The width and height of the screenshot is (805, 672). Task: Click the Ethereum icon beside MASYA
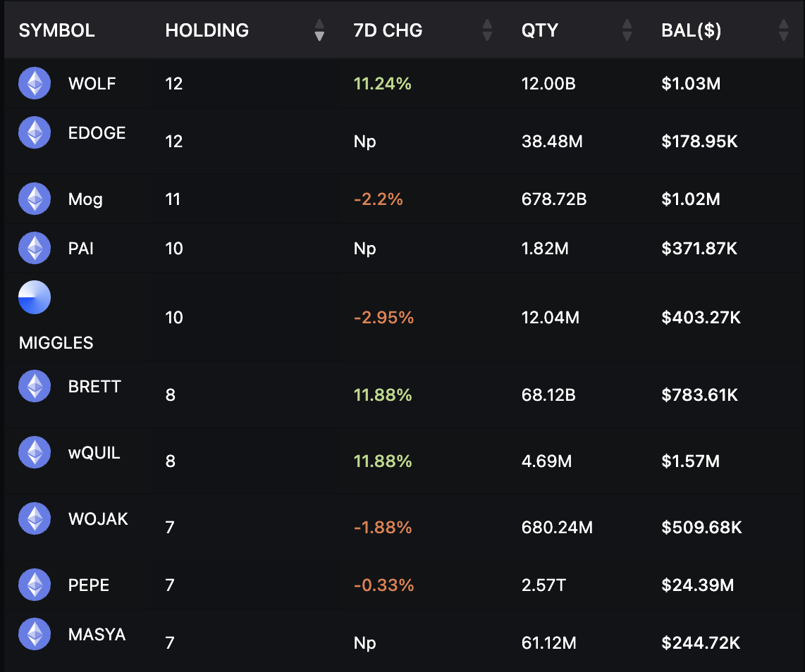35,633
